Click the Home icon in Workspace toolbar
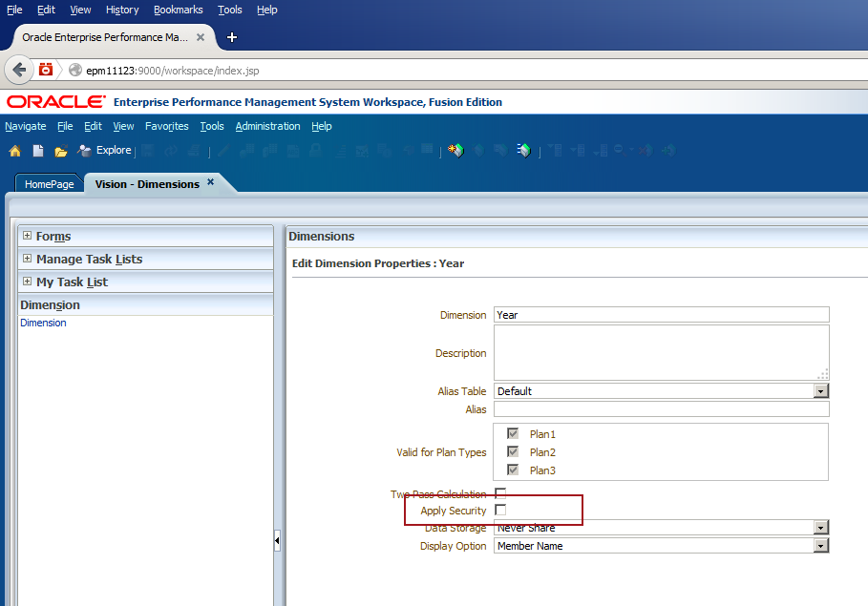 [15, 151]
